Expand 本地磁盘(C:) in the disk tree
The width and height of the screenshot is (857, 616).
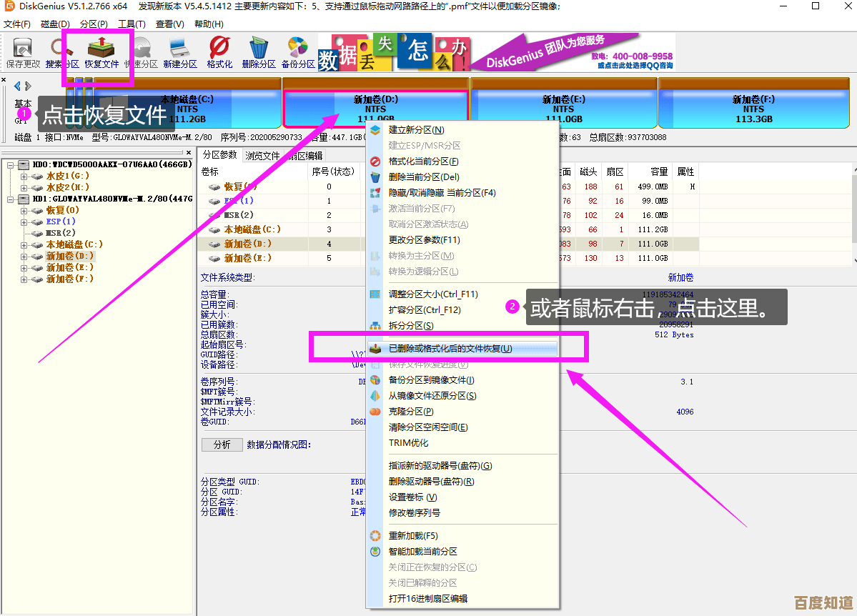tap(24, 244)
